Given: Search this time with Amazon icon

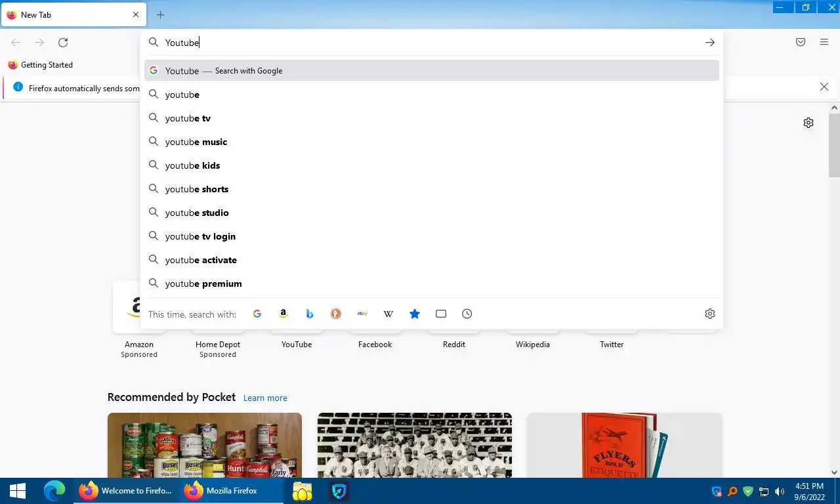Looking at the screenshot, I should (x=283, y=314).
